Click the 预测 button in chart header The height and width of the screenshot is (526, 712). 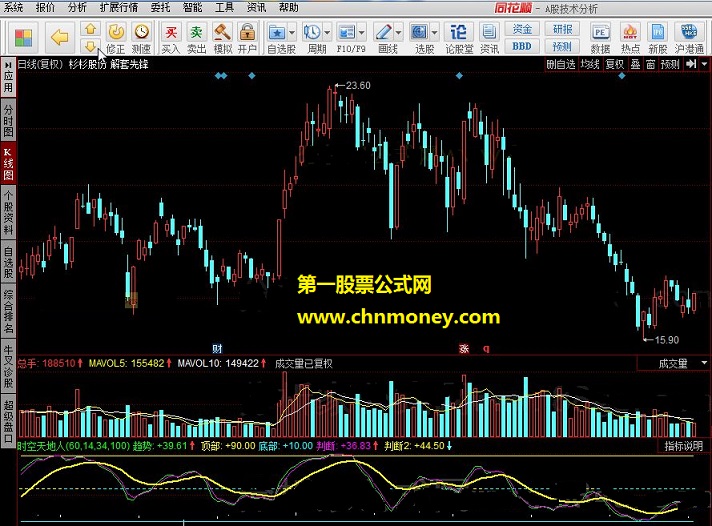coord(670,65)
